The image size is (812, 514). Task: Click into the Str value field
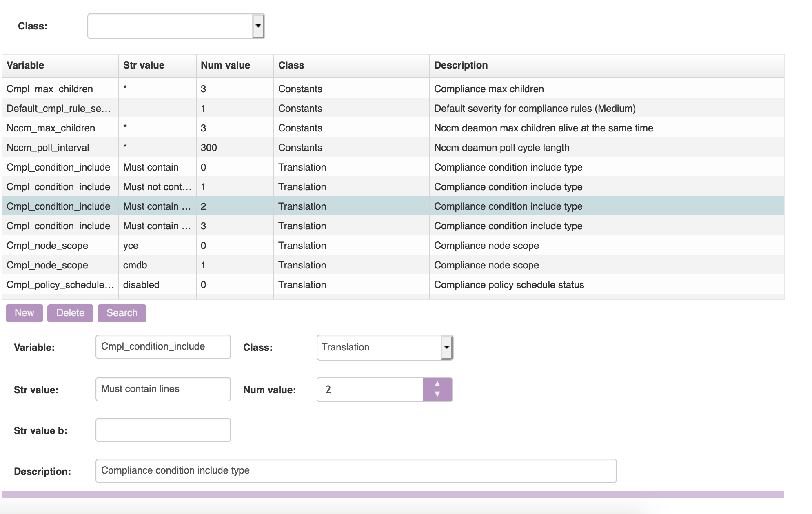[x=163, y=389]
